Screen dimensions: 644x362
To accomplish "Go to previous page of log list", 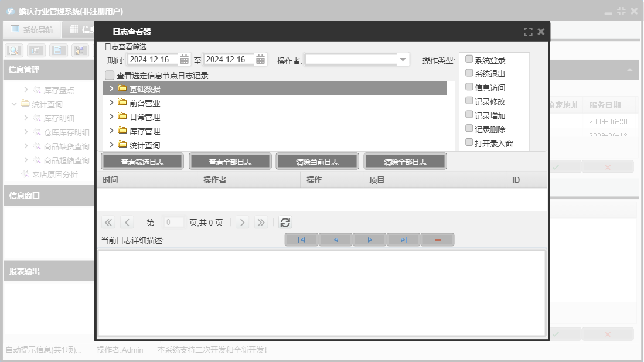I will click(x=127, y=223).
